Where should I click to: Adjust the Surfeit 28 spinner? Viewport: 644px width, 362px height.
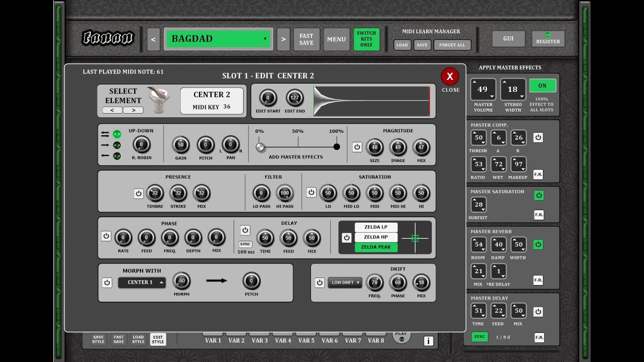click(478, 205)
